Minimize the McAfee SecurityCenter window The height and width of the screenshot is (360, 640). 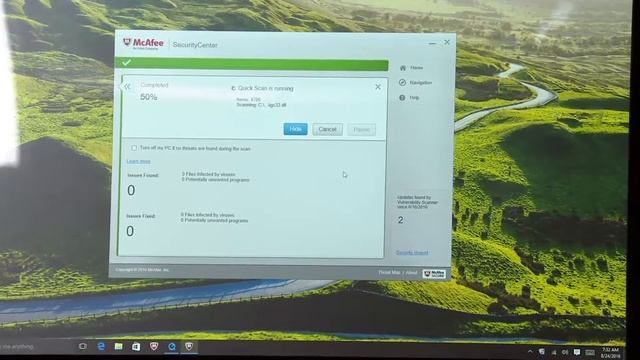[432, 43]
